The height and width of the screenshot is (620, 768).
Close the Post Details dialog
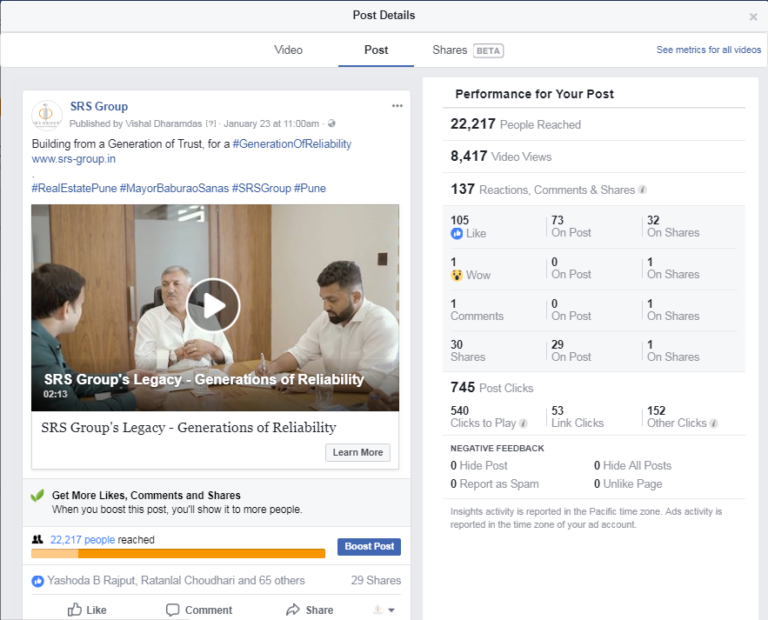(x=753, y=17)
